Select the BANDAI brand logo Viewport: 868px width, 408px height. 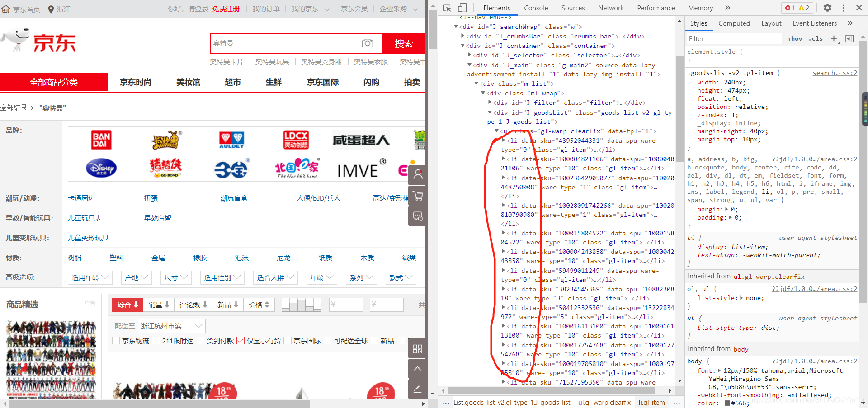[x=101, y=140]
